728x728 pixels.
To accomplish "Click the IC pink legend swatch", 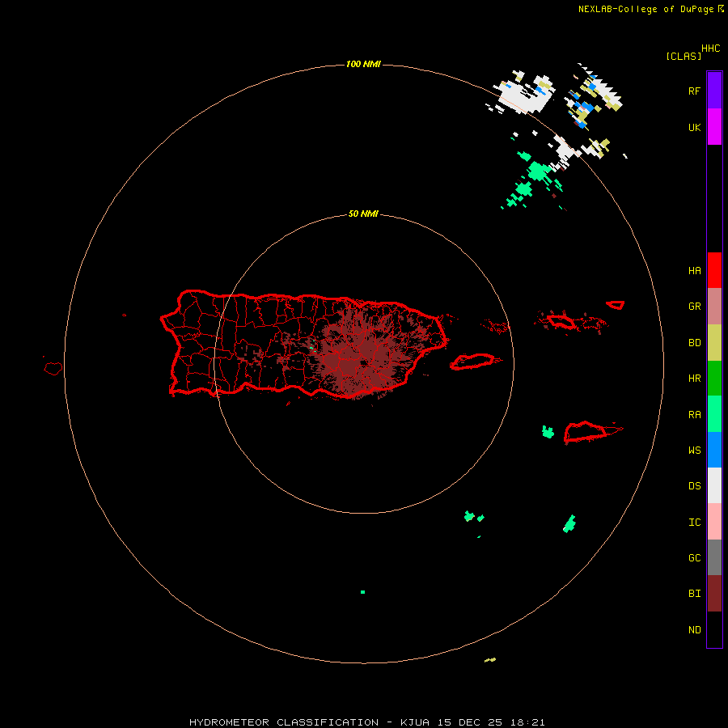I will [x=714, y=522].
